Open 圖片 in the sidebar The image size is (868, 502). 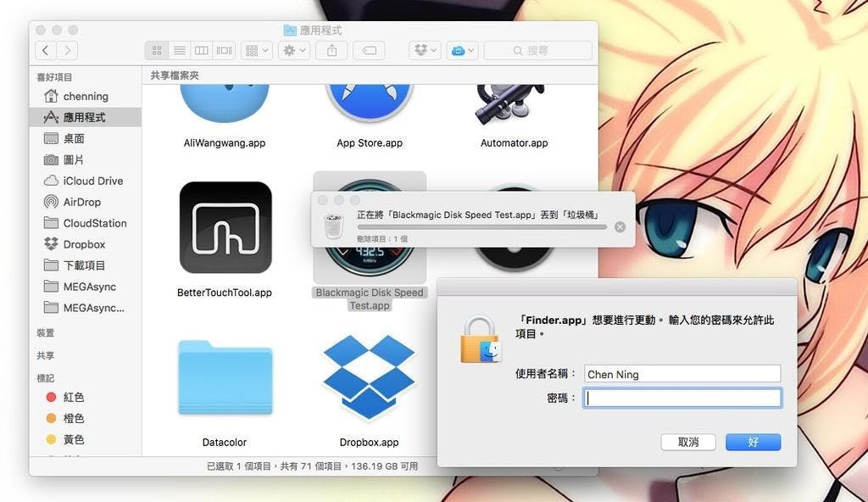pyautogui.click(x=86, y=159)
